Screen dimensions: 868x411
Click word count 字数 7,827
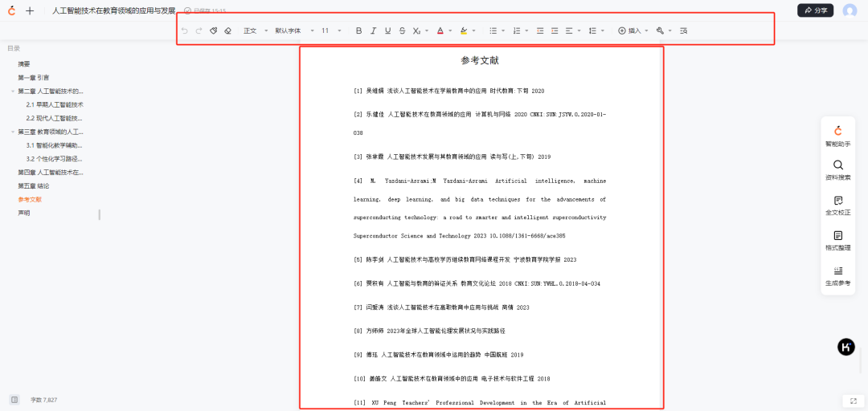pyautogui.click(x=43, y=400)
